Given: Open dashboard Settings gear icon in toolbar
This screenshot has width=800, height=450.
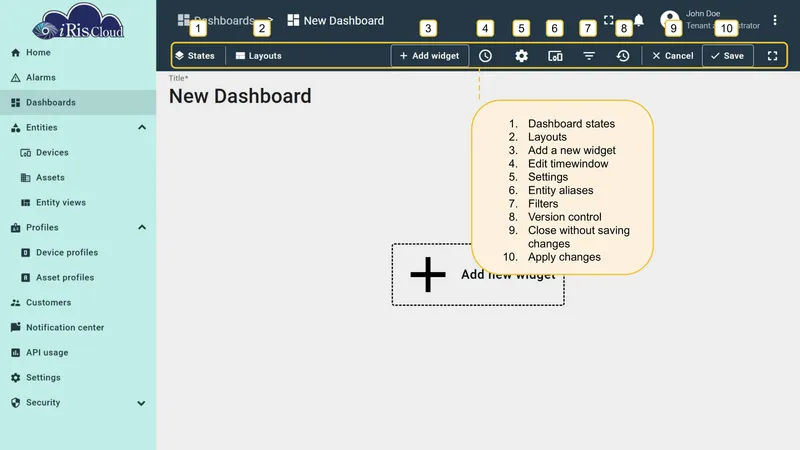Looking at the screenshot, I should pyautogui.click(x=521, y=56).
